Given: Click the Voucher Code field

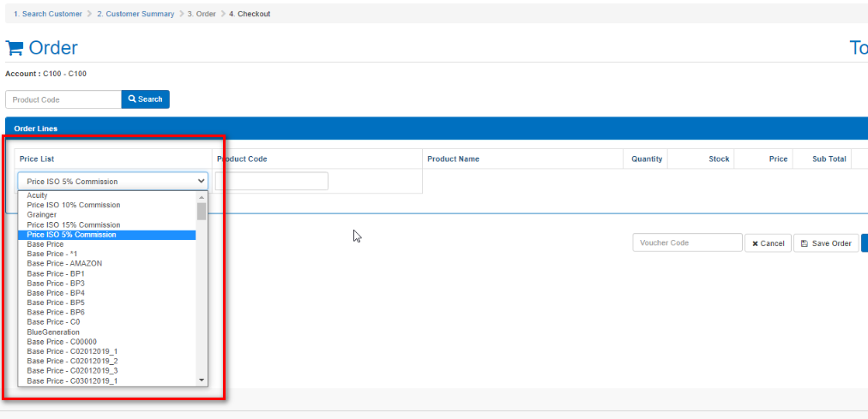Looking at the screenshot, I should click(688, 242).
